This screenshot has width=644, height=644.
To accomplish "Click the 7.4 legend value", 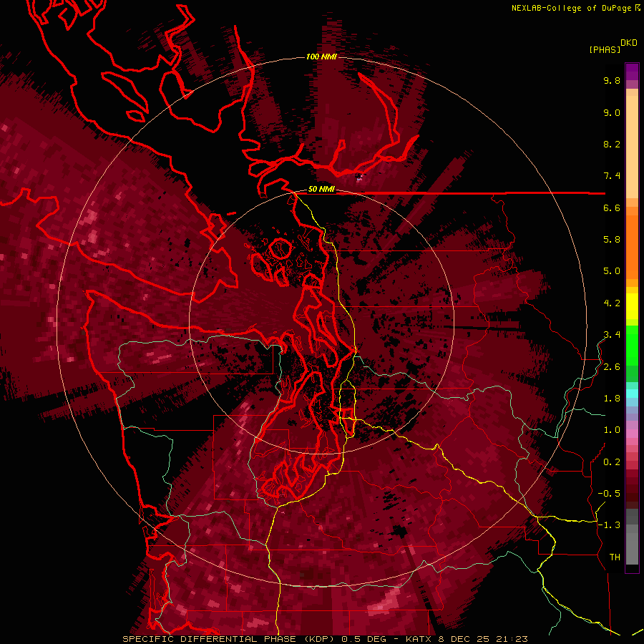I will pos(612,176).
